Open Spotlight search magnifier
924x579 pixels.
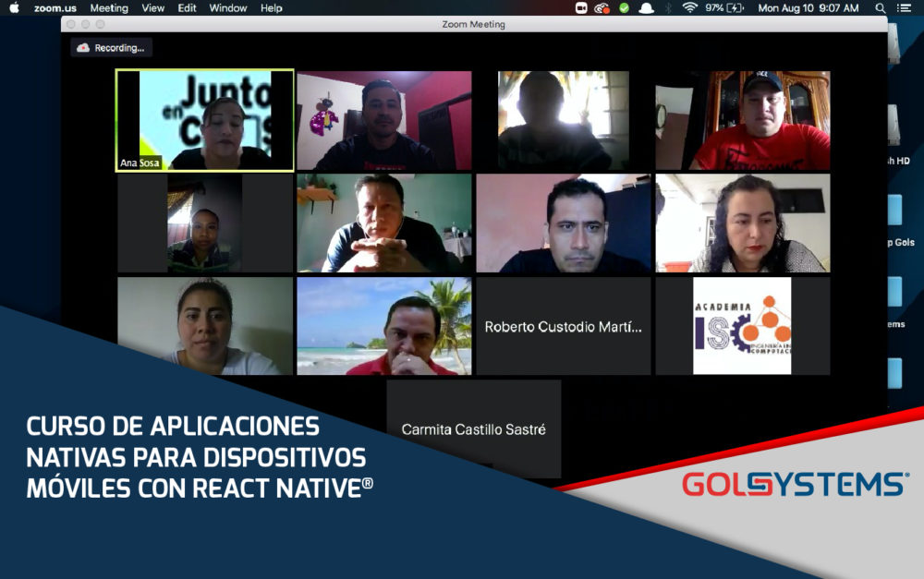point(881,7)
